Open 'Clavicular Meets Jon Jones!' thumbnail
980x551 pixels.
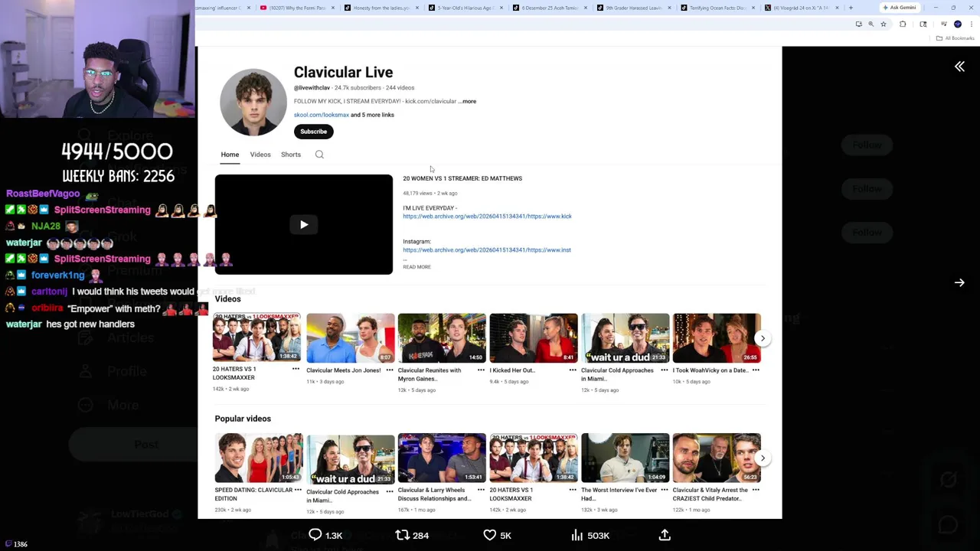coord(351,337)
